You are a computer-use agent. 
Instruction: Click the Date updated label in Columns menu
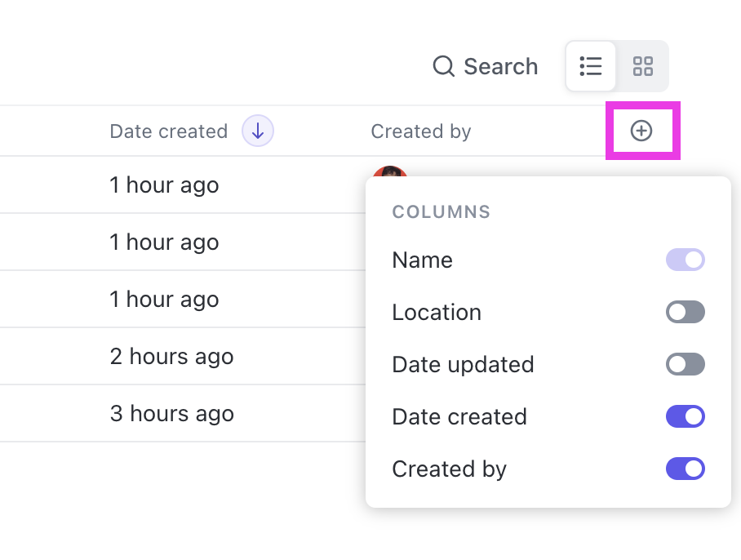463,365
